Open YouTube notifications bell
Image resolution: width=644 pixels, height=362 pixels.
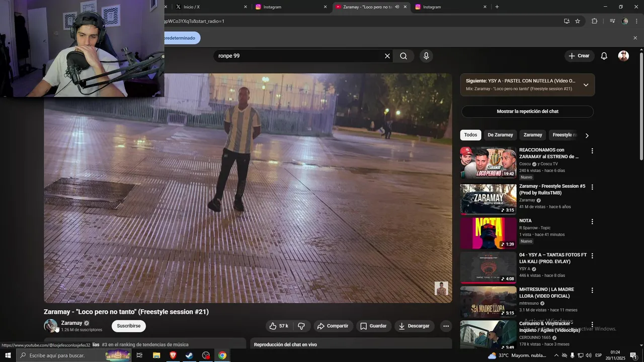(604, 56)
